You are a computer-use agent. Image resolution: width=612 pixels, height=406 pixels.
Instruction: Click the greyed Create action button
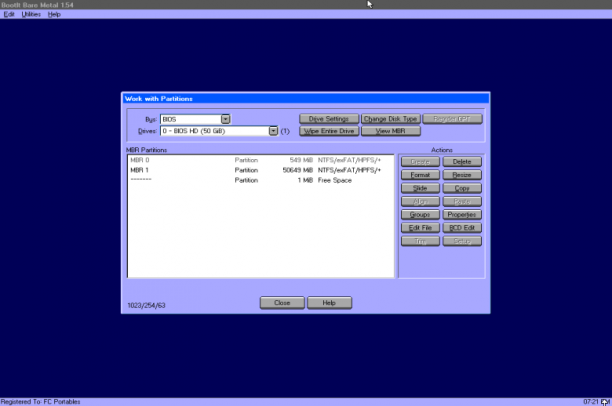pyautogui.click(x=420, y=162)
